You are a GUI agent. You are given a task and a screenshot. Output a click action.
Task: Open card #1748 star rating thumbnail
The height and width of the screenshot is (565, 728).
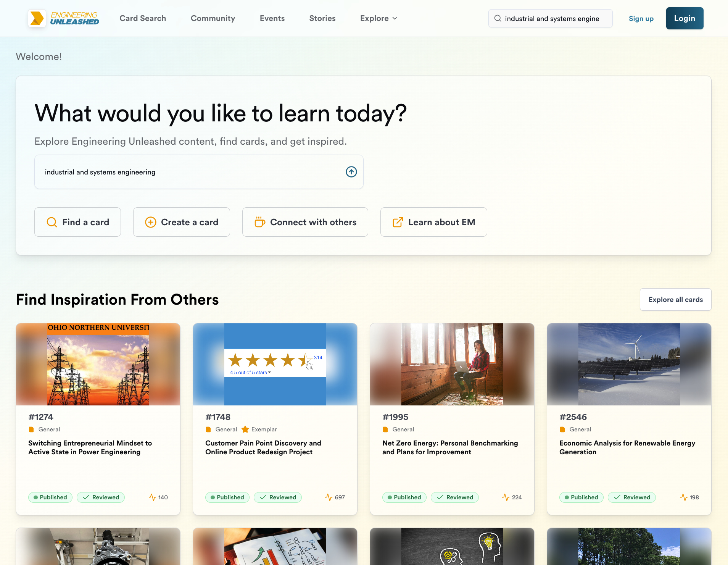[275, 364]
